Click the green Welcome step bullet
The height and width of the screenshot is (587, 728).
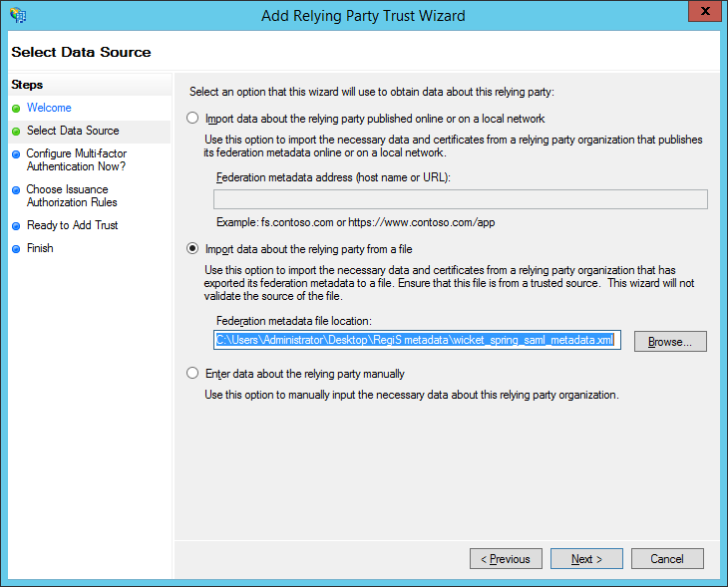[x=16, y=108]
